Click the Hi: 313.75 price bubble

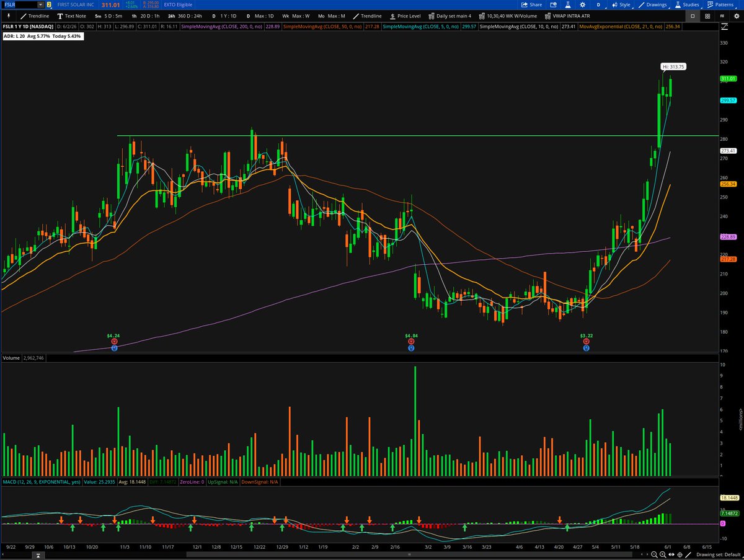click(673, 66)
